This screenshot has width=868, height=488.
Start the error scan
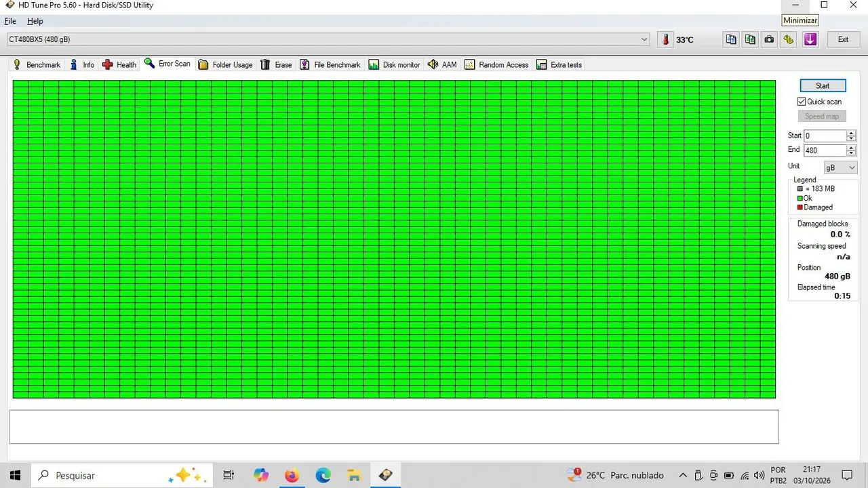click(x=823, y=85)
